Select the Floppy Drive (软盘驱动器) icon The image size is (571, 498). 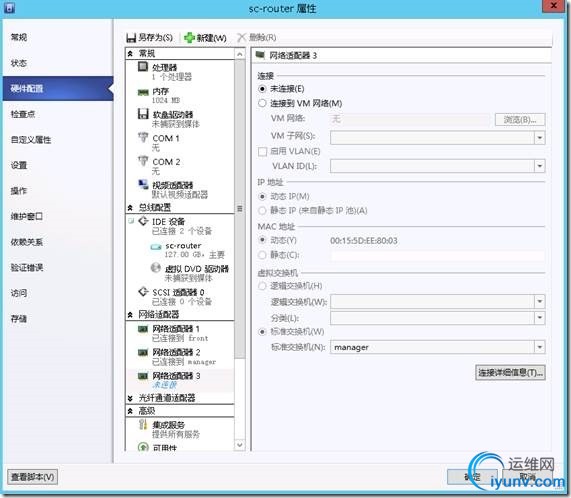click(143, 114)
